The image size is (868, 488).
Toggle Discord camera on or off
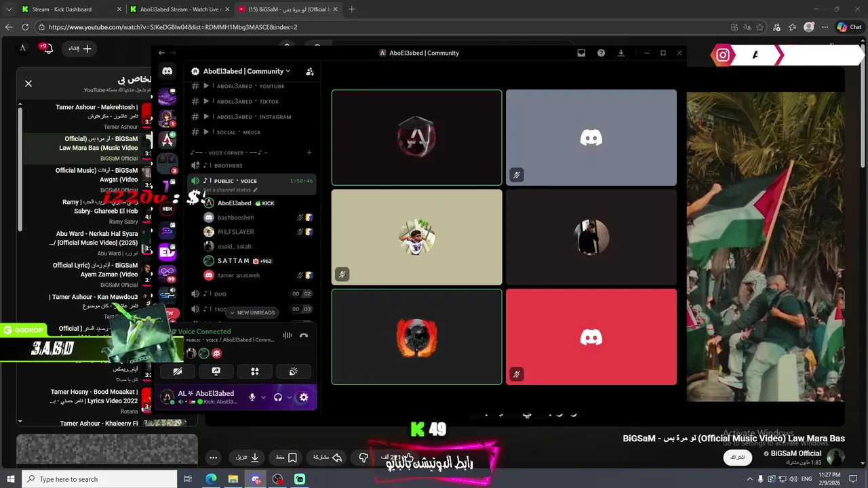point(177,371)
